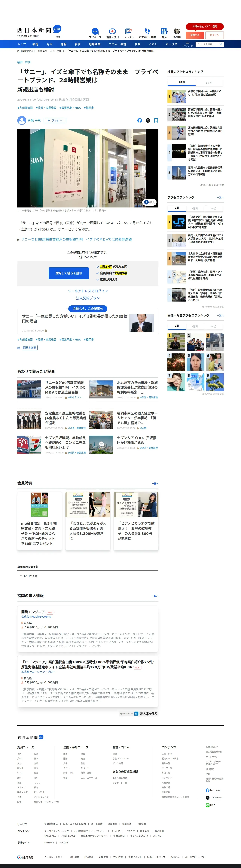Switch アクセスランキング to 1ヶ月 tab
The width and height of the screenshot is (241, 868).
pos(213,208)
